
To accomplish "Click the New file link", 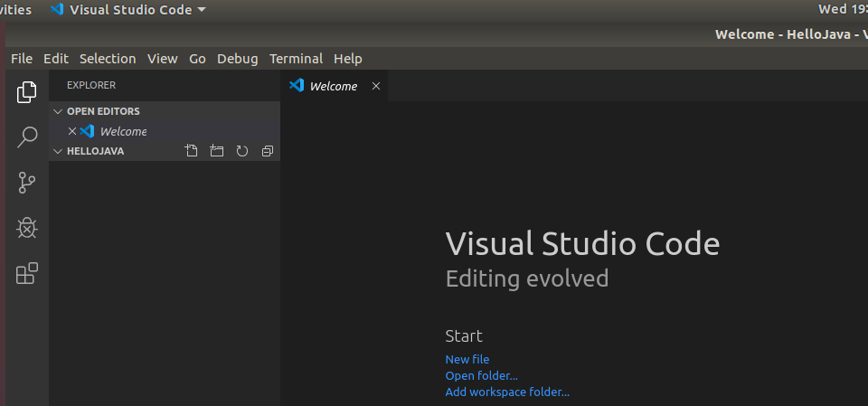I will (467, 360).
